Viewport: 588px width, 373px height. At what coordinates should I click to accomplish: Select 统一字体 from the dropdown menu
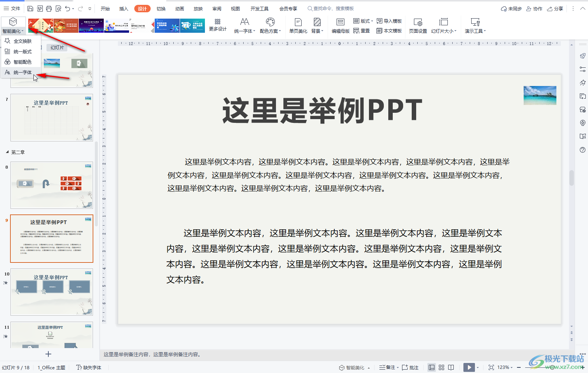click(x=21, y=72)
